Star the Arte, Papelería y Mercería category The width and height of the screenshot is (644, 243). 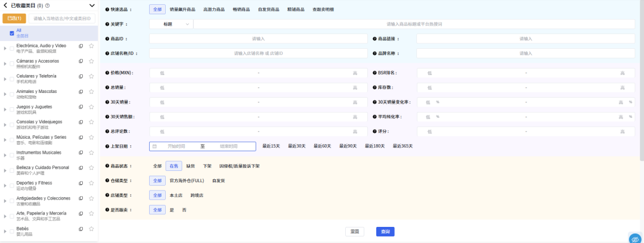(91, 213)
